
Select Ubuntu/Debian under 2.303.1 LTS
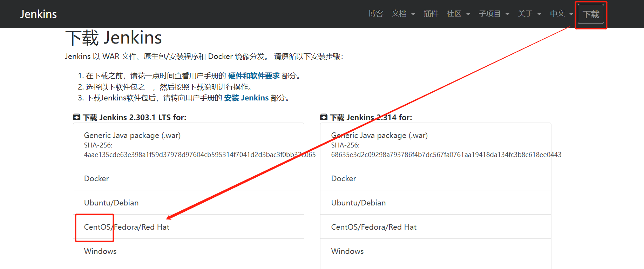click(189, 203)
